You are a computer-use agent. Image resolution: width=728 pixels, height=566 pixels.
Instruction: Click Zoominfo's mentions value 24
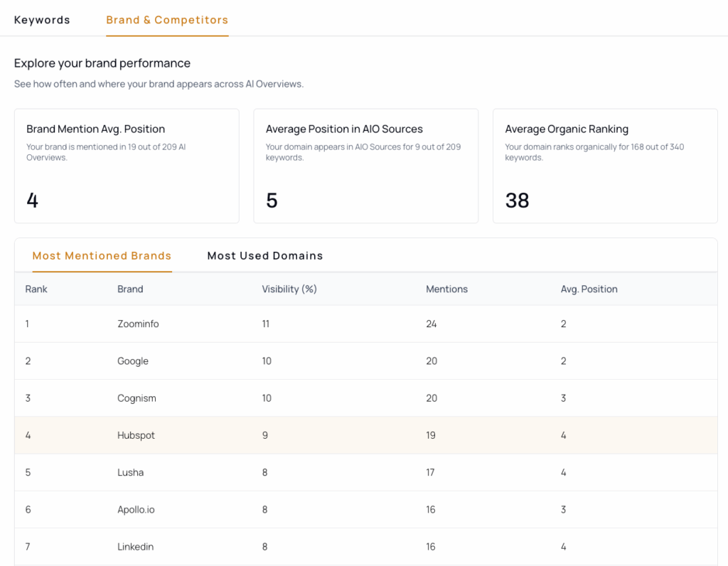[432, 324]
